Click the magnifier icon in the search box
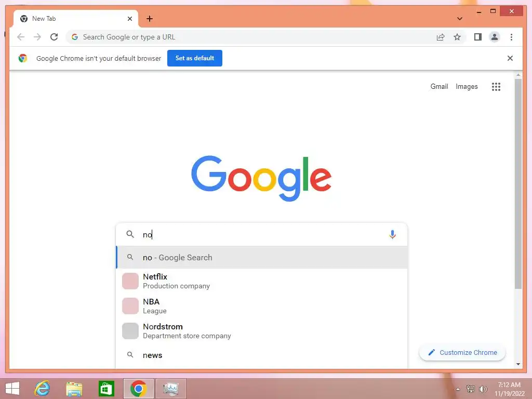 130,234
